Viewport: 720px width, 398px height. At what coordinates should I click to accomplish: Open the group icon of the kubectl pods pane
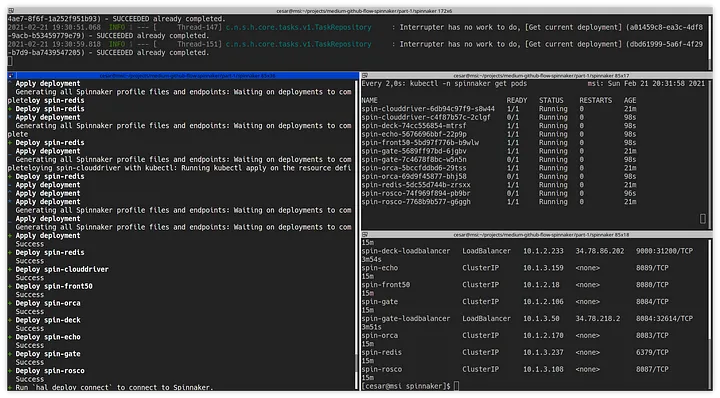[365, 75]
